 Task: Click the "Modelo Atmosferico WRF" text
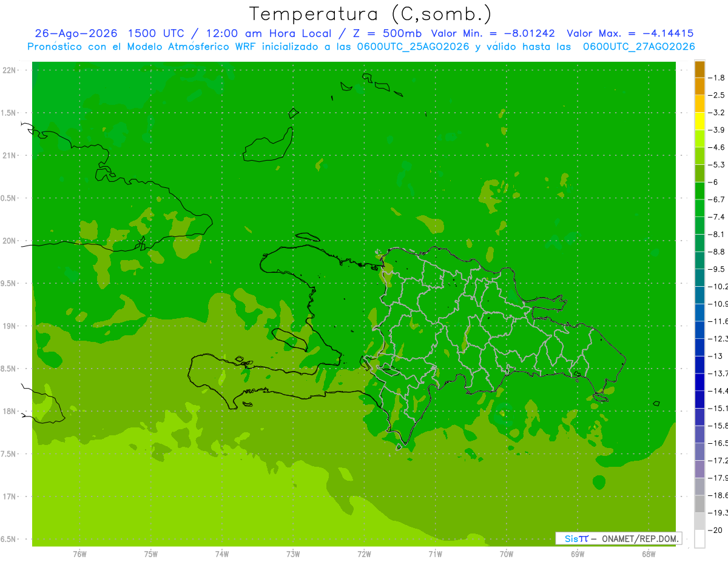[x=193, y=47]
